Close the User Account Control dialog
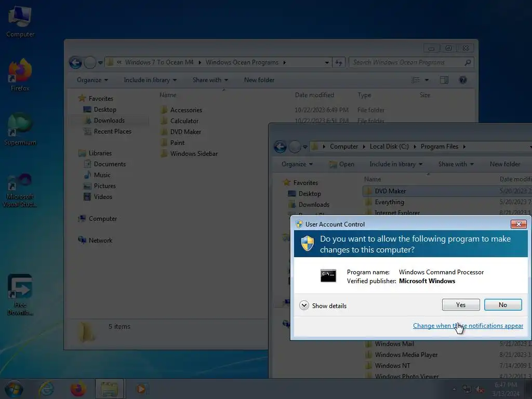This screenshot has height=399, width=532. click(x=518, y=224)
